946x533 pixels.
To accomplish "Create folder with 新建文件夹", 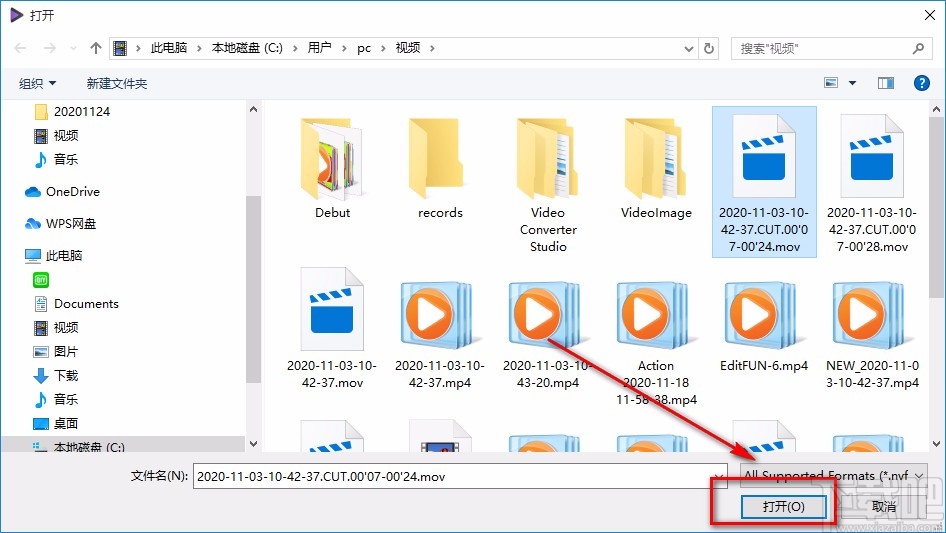I will coord(116,83).
